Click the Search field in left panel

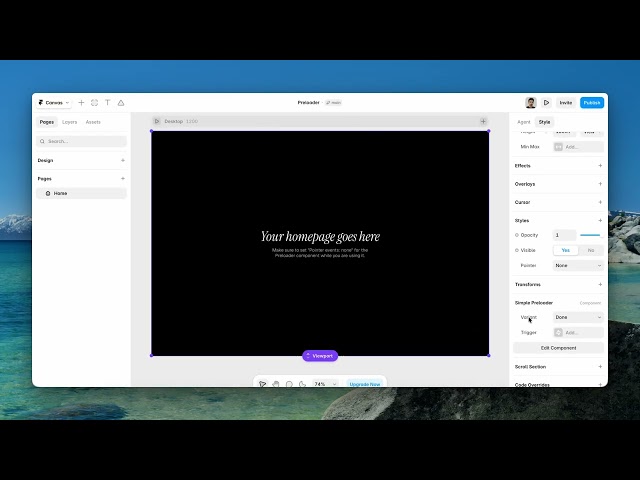pos(81,141)
